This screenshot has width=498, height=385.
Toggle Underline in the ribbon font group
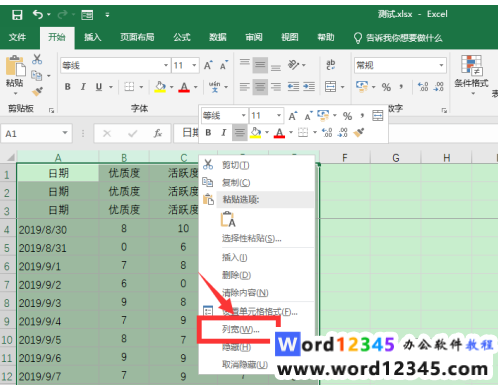[x=99, y=87]
